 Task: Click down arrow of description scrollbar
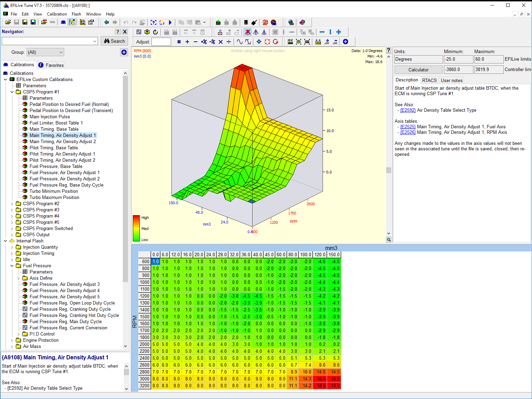tap(126, 389)
